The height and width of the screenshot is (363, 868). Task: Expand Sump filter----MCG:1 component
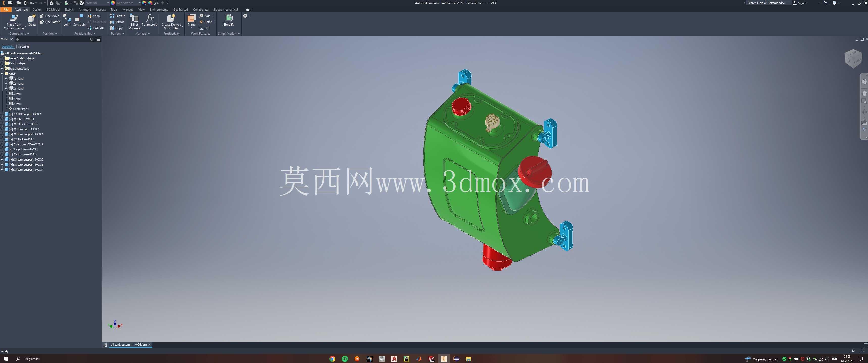tap(2, 149)
